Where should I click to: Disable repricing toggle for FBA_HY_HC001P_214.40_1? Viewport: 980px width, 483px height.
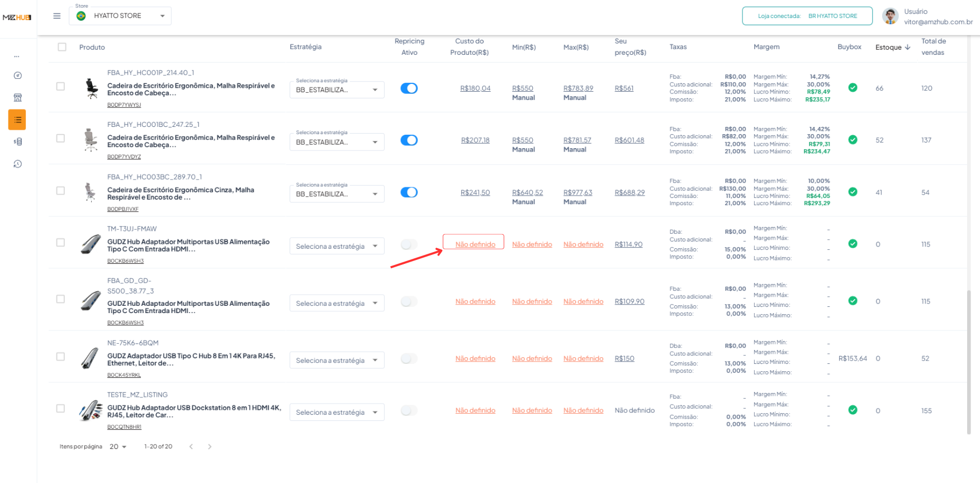point(409,88)
